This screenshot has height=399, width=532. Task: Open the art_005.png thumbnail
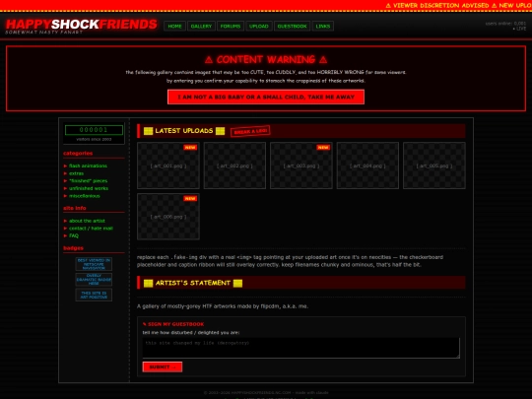point(434,166)
